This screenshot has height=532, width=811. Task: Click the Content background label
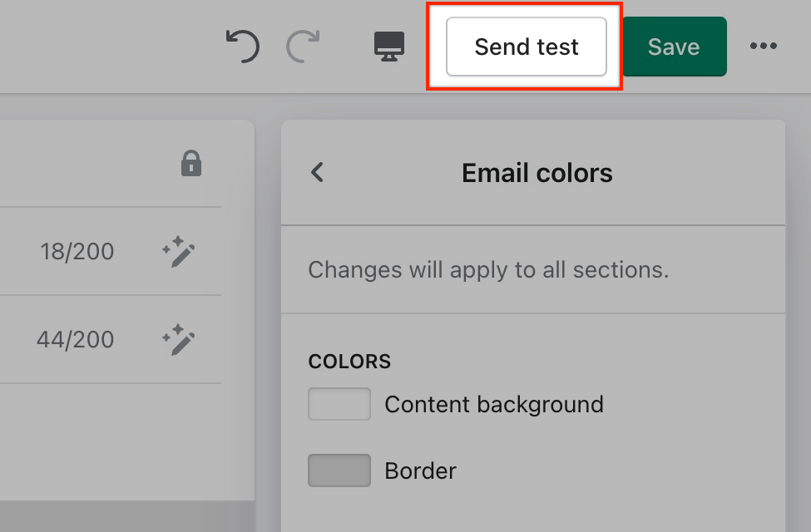pos(493,405)
